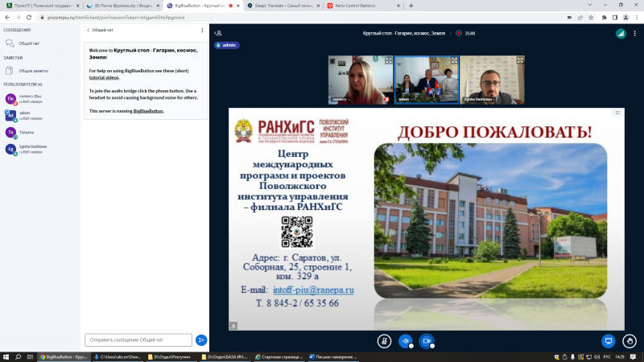Switch to DeepL Translate tab
This screenshot has width=644, height=362.
point(283,6)
